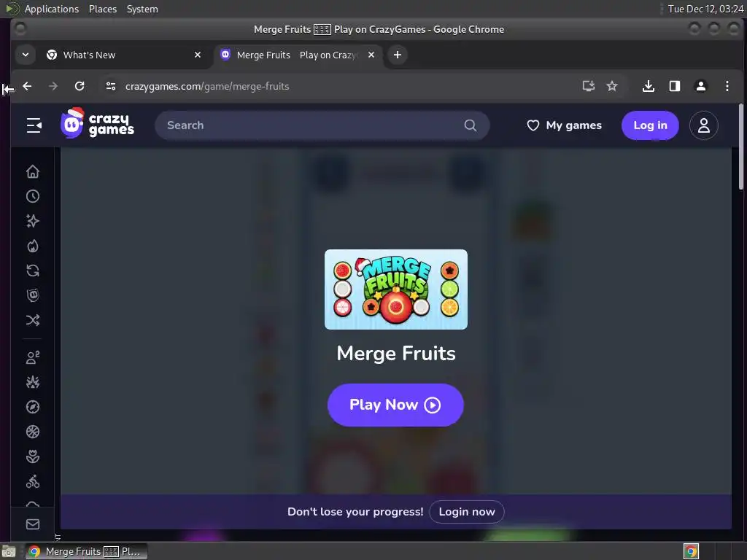Collapse the CrazyGames sidebar menu
Viewport: 747px width, 560px height.
point(34,125)
